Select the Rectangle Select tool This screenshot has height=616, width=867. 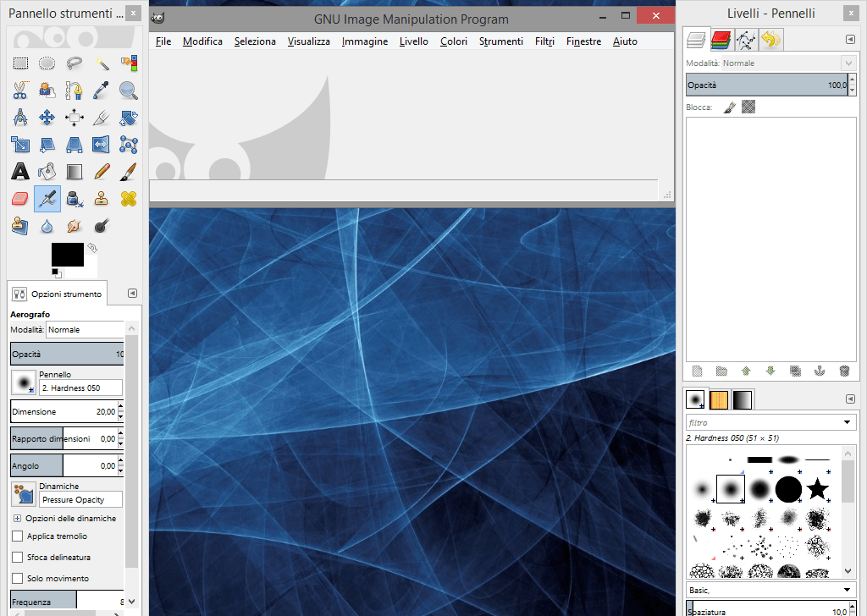pyautogui.click(x=20, y=63)
